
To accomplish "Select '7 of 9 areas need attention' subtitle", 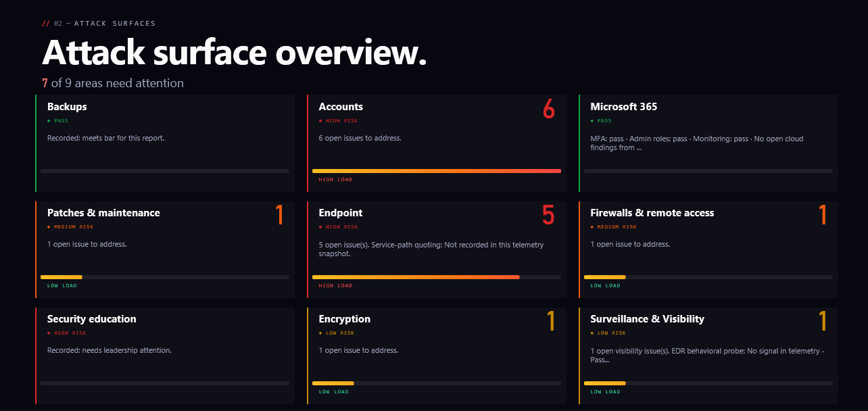I will tap(113, 83).
